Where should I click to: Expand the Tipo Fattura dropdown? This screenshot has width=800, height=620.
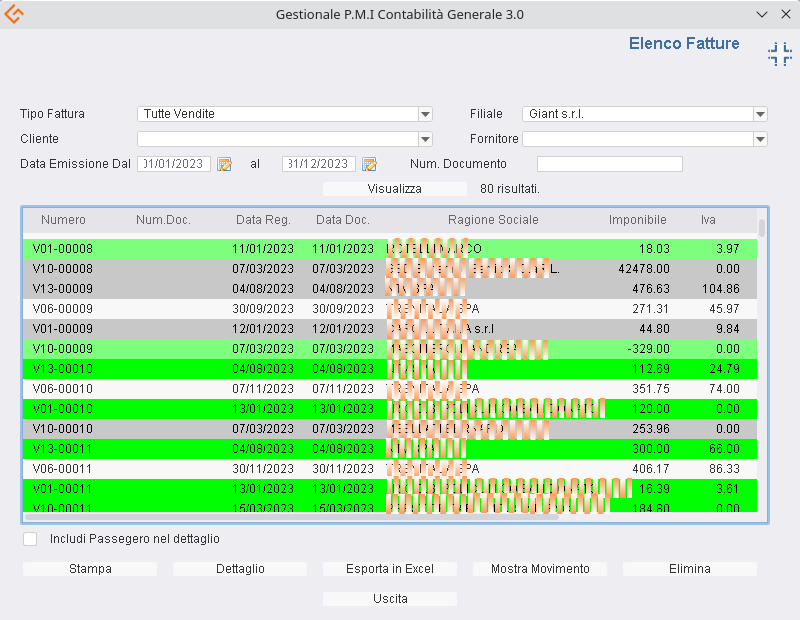425,114
